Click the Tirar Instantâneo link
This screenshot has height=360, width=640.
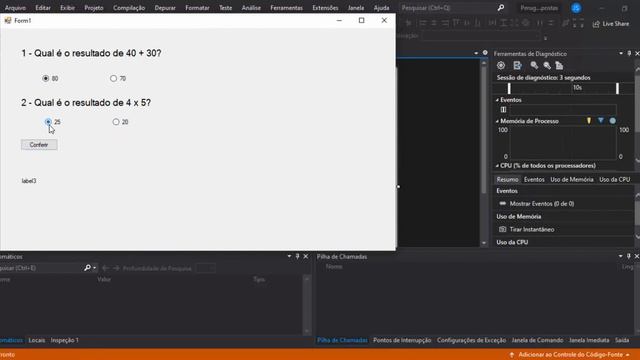(x=532, y=229)
